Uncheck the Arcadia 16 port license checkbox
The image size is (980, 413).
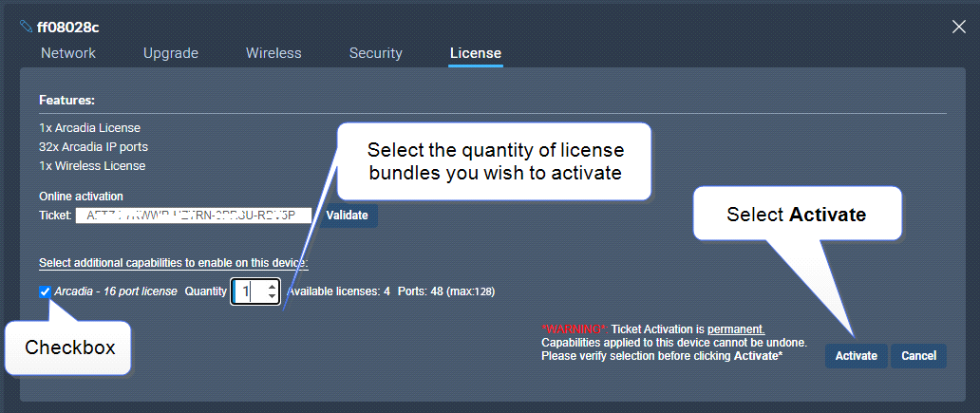pos(46,291)
